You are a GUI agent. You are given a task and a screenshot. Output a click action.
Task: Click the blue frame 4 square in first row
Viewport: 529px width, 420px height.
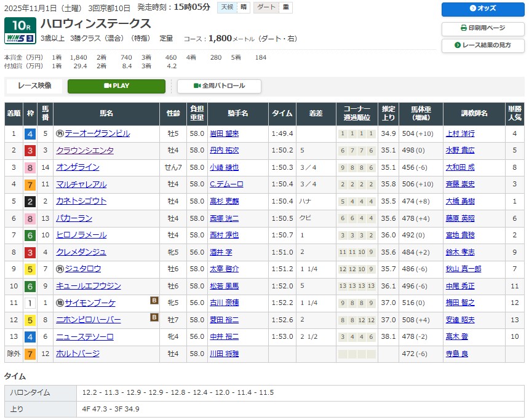(x=30, y=133)
